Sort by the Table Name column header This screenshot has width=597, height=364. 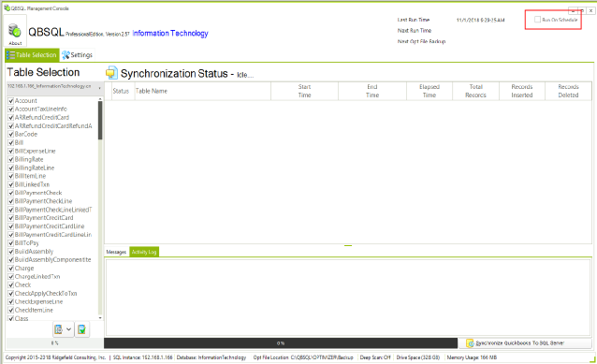[202, 91]
